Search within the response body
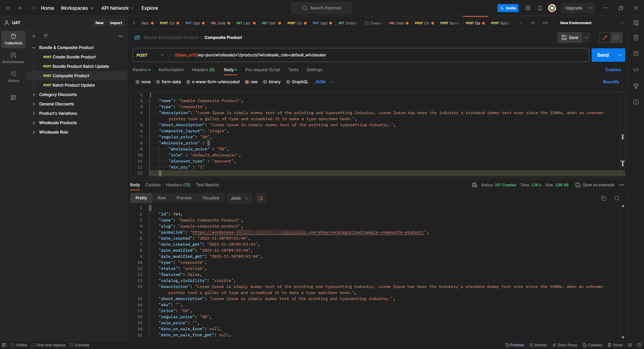The image size is (644, 349). tap(617, 198)
